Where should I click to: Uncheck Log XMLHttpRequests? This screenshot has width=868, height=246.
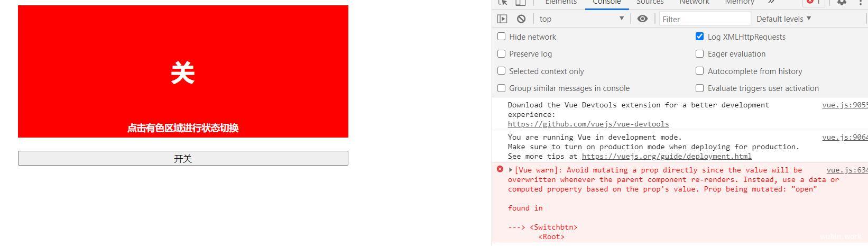click(x=699, y=37)
